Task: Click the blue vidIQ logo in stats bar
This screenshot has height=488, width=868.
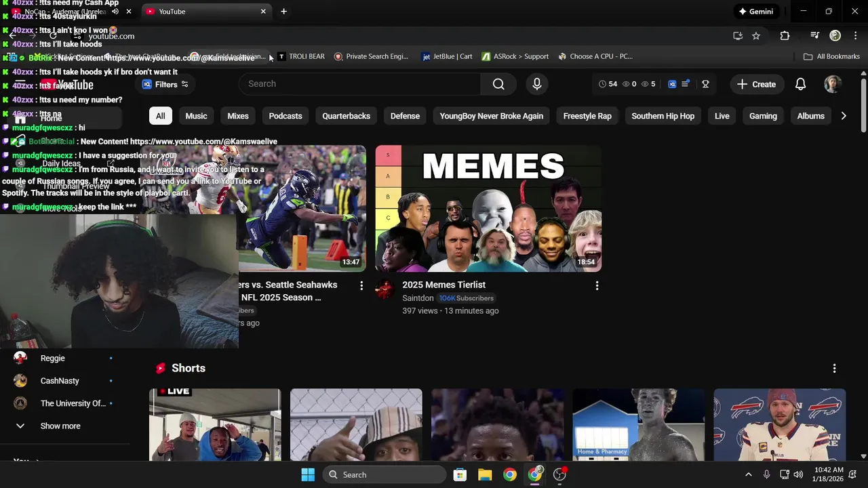Action: pos(672,84)
